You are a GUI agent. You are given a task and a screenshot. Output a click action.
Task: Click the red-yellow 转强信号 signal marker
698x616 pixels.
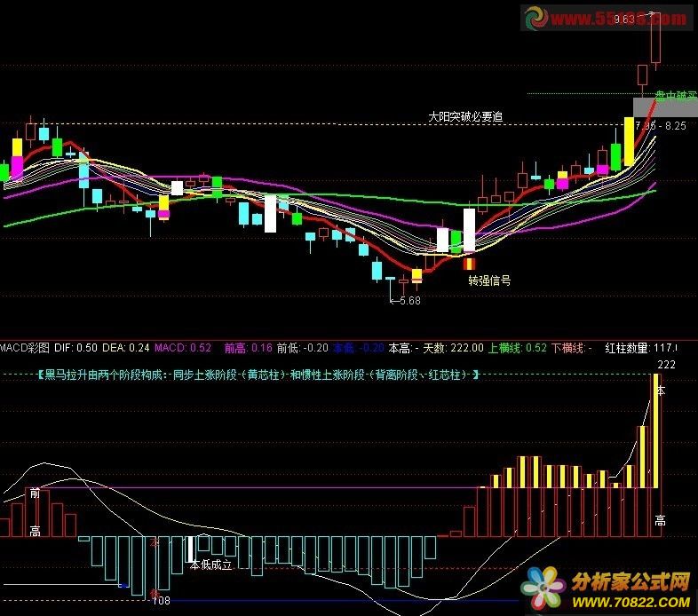pos(470,262)
